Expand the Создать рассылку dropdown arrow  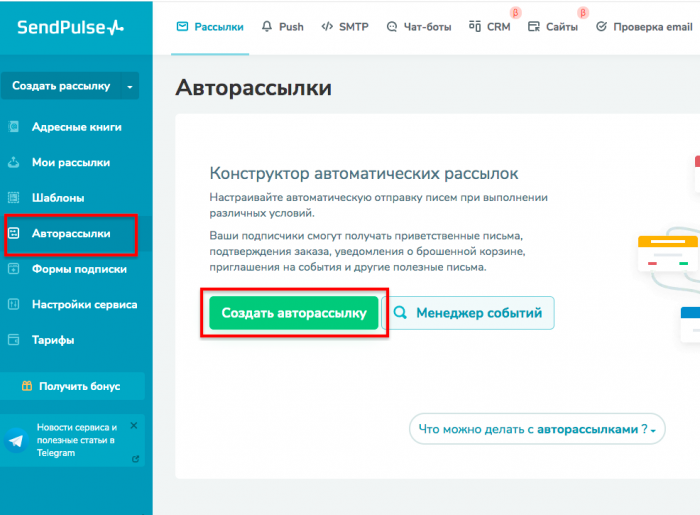point(130,87)
